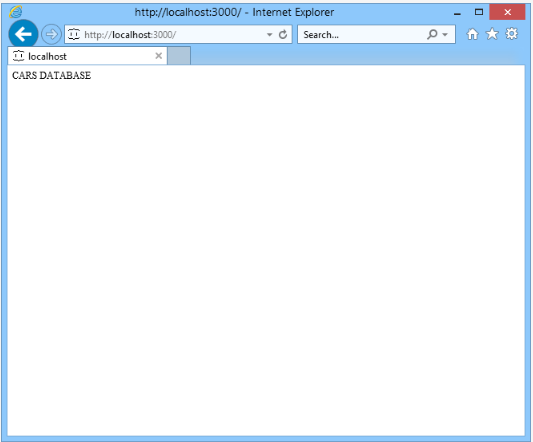Go back with the blue Back arrow
Viewport: 533px width, 442px height.
(23, 34)
